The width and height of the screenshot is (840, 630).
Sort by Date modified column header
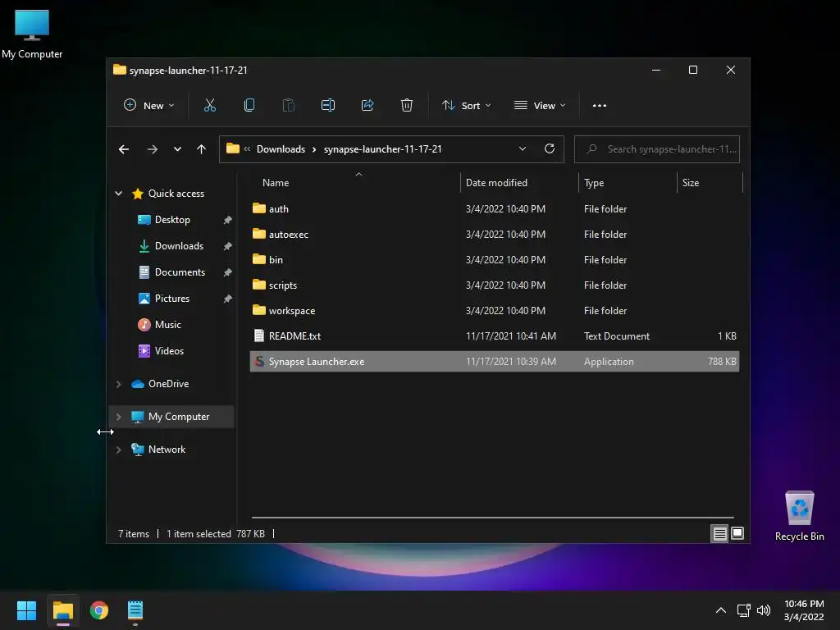click(x=496, y=183)
